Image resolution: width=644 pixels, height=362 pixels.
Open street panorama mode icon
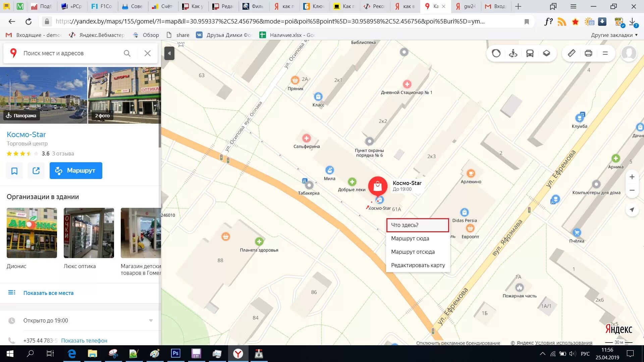click(x=513, y=53)
